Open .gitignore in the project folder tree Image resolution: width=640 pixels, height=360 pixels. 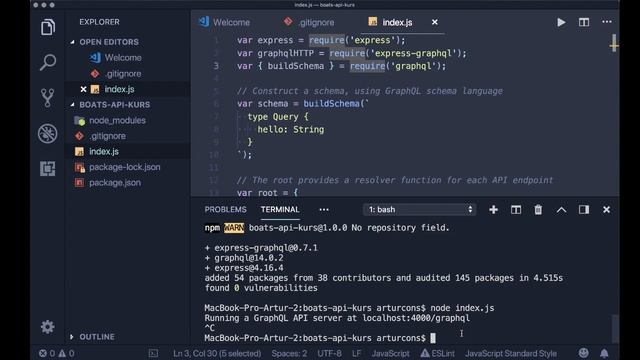107,136
